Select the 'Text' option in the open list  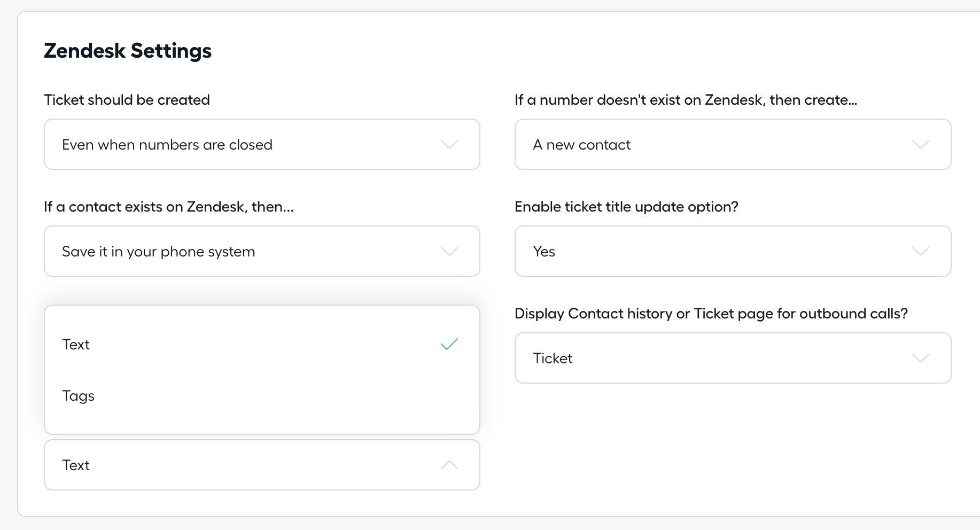click(262, 345)
